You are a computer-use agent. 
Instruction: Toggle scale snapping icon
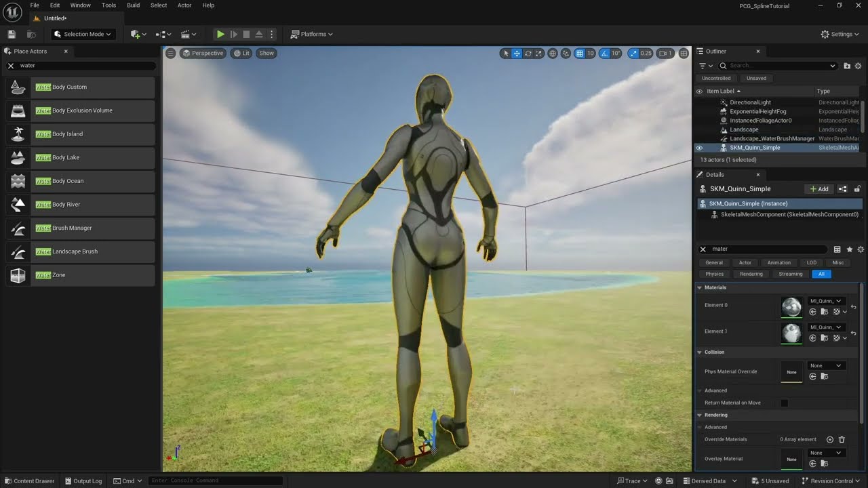click(633, 53)
